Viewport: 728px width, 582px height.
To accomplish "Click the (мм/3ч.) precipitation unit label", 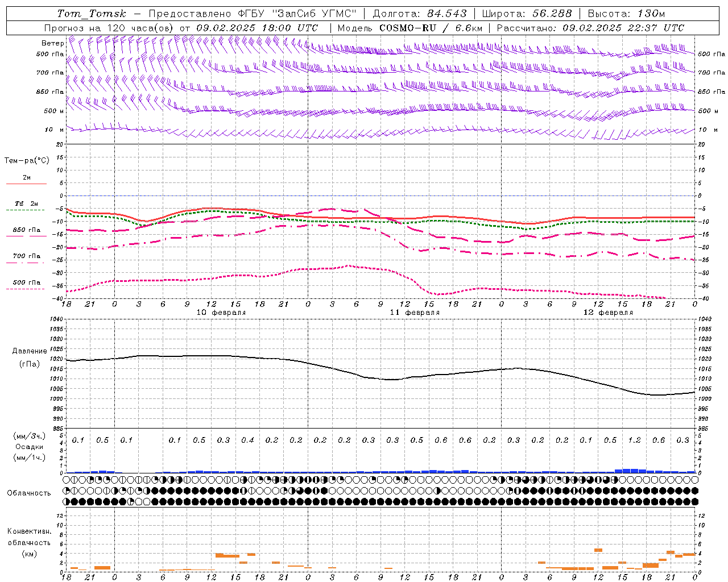I will pyautogui.click(x=29, y=436).
